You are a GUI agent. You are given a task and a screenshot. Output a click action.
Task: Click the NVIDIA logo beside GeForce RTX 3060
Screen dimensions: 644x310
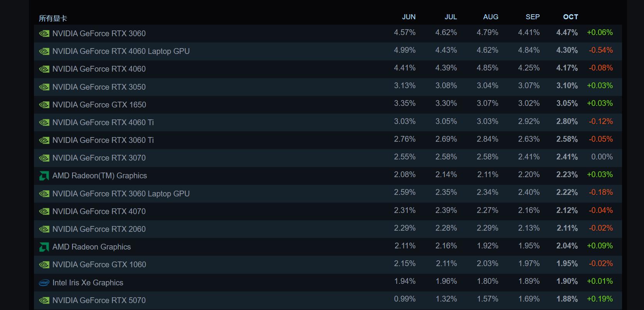(x=44, y=34)
